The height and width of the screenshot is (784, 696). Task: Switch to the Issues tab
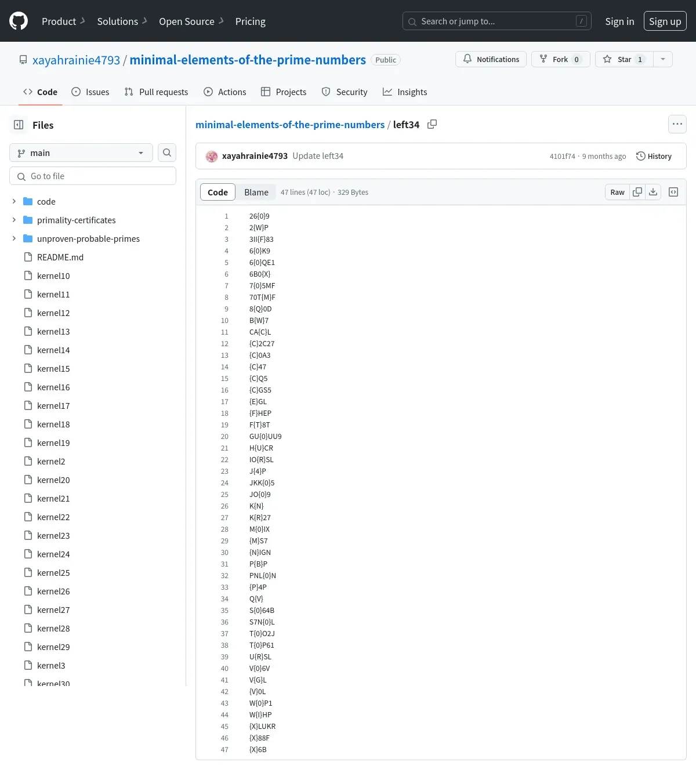(x=90, y=92)
